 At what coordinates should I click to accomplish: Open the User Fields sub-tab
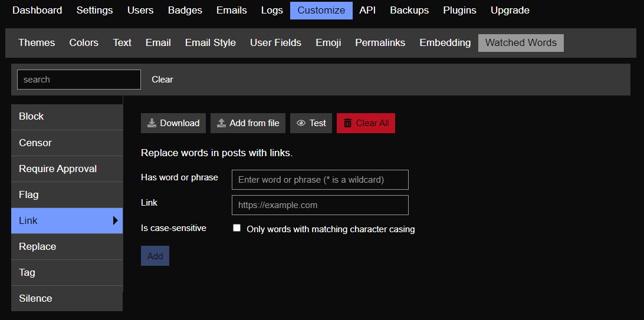click(275, 42)
